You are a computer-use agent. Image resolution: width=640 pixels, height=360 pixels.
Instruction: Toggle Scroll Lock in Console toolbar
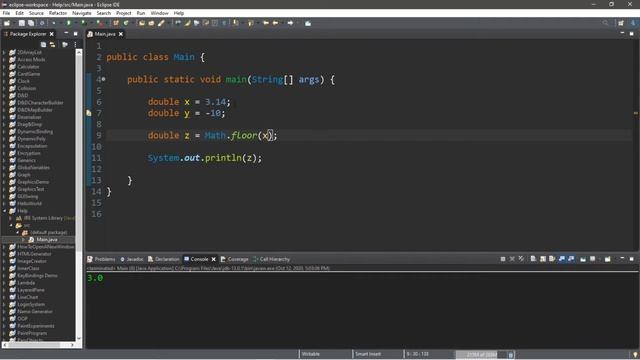tap(543, 259)
